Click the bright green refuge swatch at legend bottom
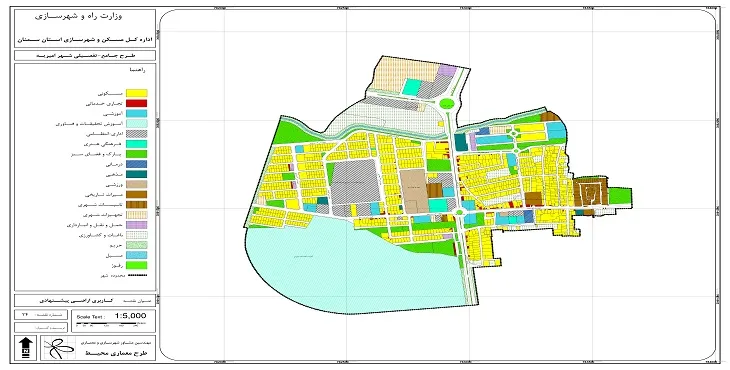Viewport: 730px width, 370px height. tap(136, 265)
